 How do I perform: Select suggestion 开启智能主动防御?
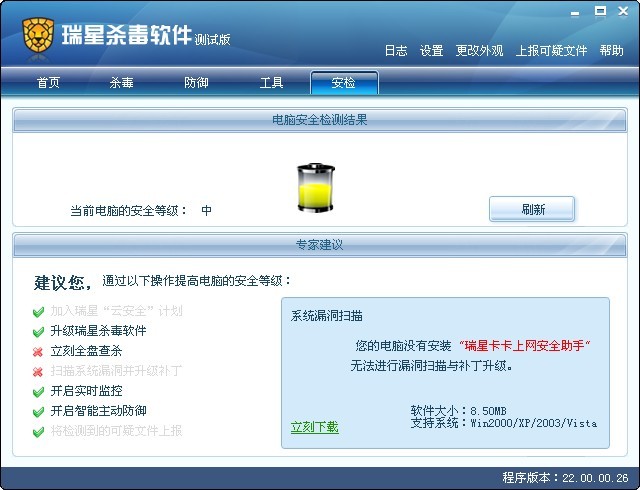pyautogui.click(x=98, y=411)
